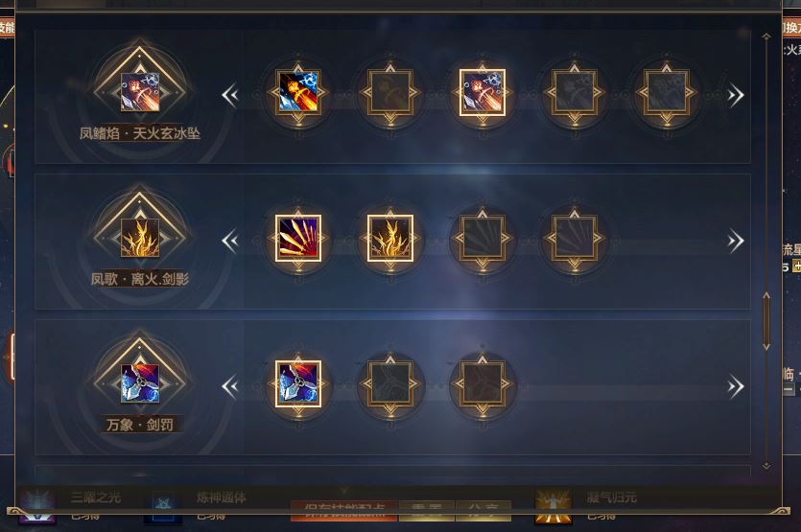Click the 炼神通体 skill label at bottom
Screen dimensions: 801x532
coord(222,497)
